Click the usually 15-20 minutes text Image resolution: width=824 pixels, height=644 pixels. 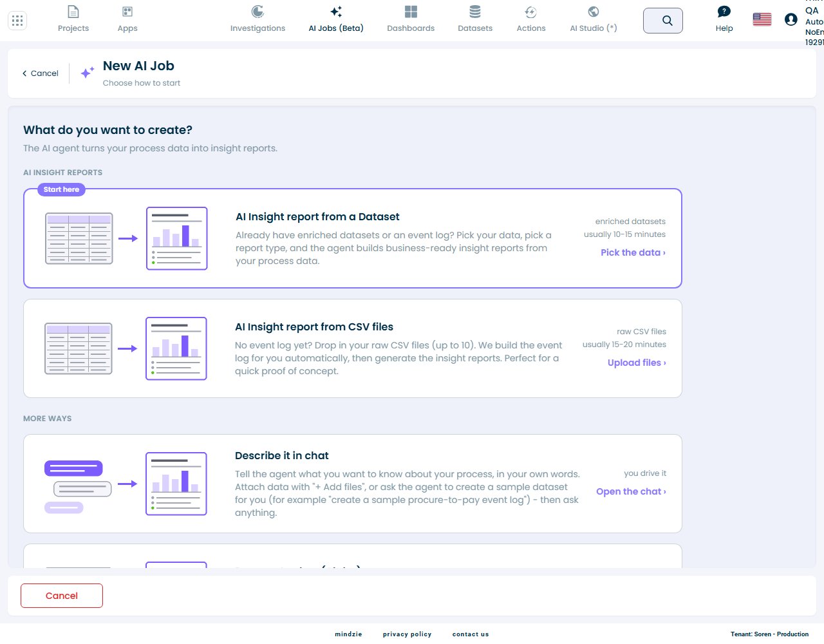tap(624, 345)
